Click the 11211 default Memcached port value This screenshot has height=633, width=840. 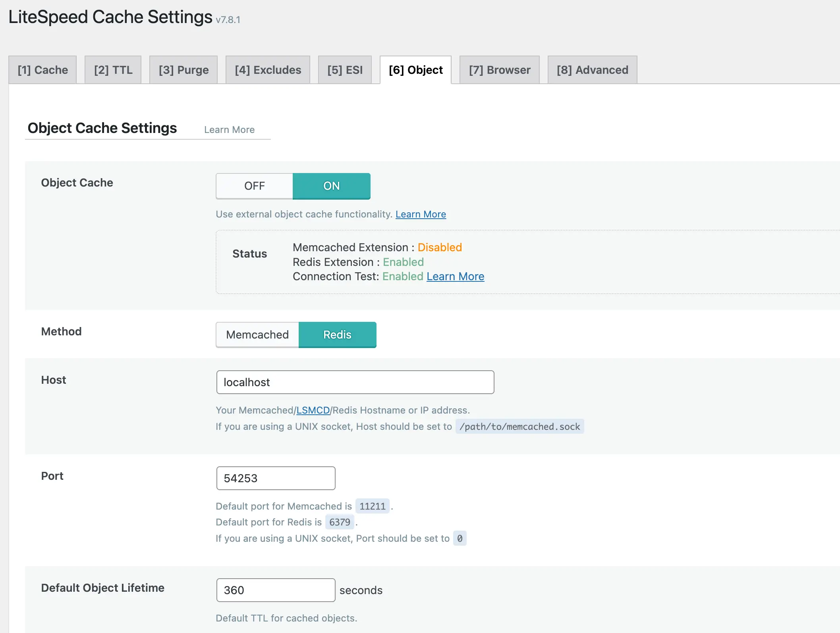[x=373, y=506]
